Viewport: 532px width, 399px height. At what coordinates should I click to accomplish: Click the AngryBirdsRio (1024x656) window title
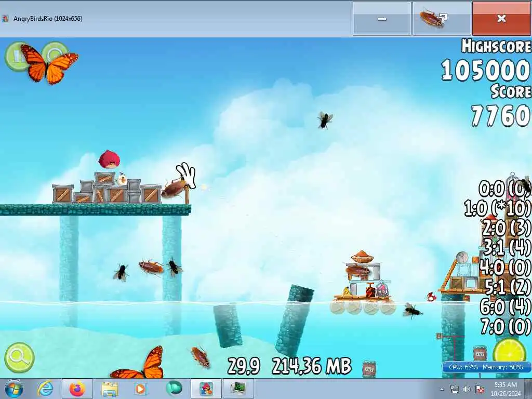point(48,19)
